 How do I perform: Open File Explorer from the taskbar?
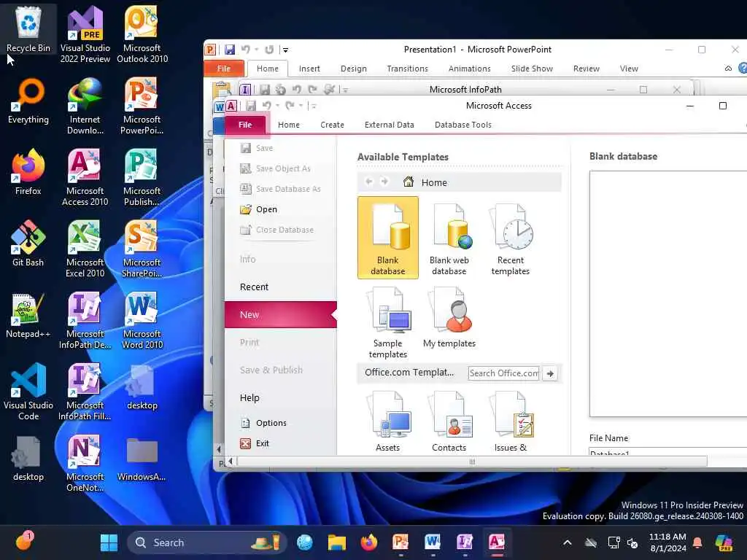pyautogui.click(x=337, y=542)
